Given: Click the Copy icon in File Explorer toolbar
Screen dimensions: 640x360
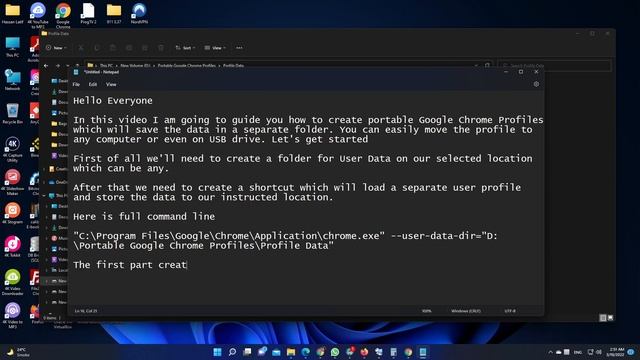Looking at the screenshot, I should (97, 48).
